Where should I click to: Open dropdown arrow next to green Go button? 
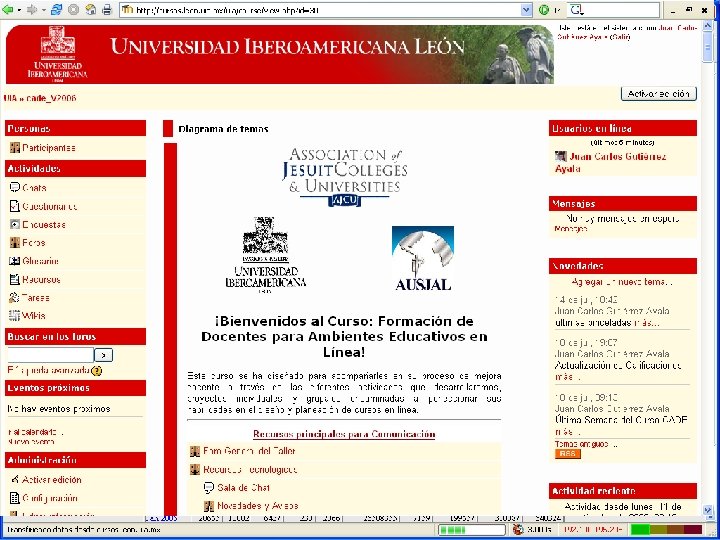click(x=556, y=10)
